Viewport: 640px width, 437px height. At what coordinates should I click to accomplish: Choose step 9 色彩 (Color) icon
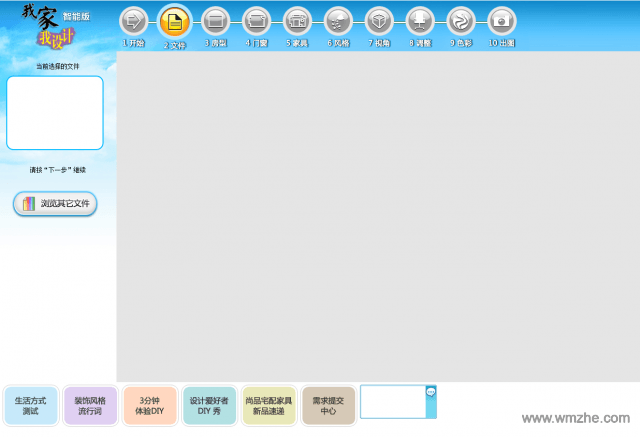460,21
